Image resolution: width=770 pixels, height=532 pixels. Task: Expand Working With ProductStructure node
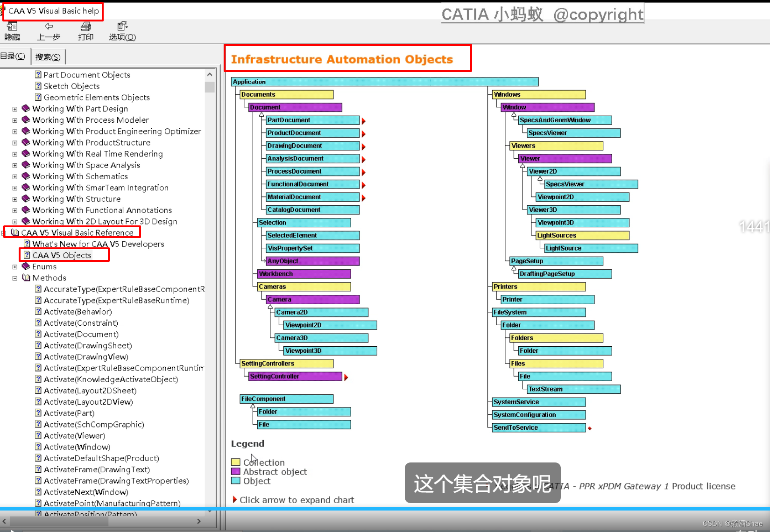15,143
